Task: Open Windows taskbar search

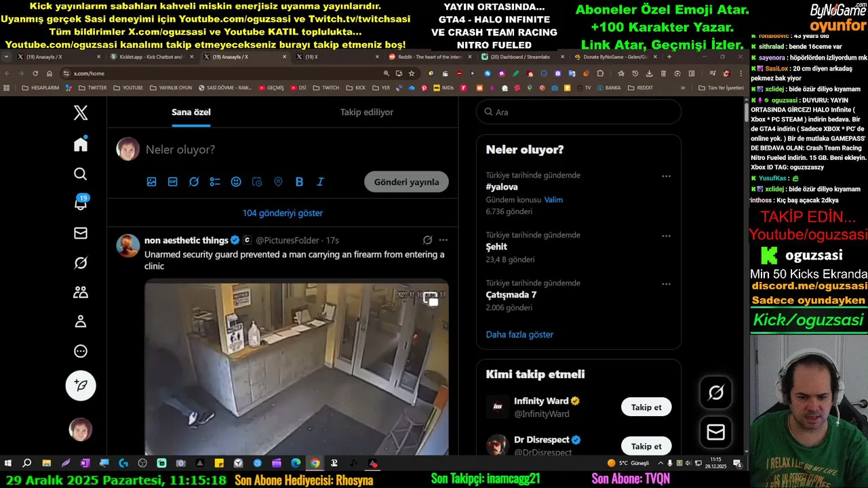Action: pyautogui.click(x=27, y=463)
